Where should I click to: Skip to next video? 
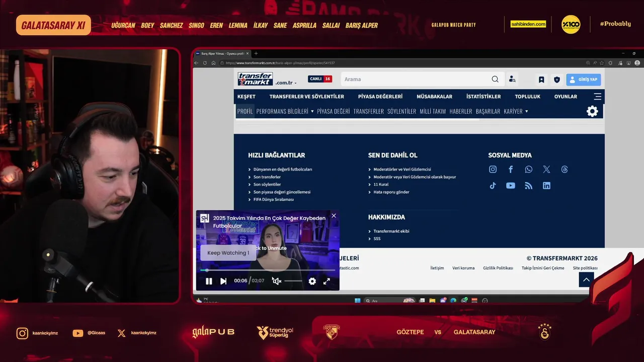[223, 281]
